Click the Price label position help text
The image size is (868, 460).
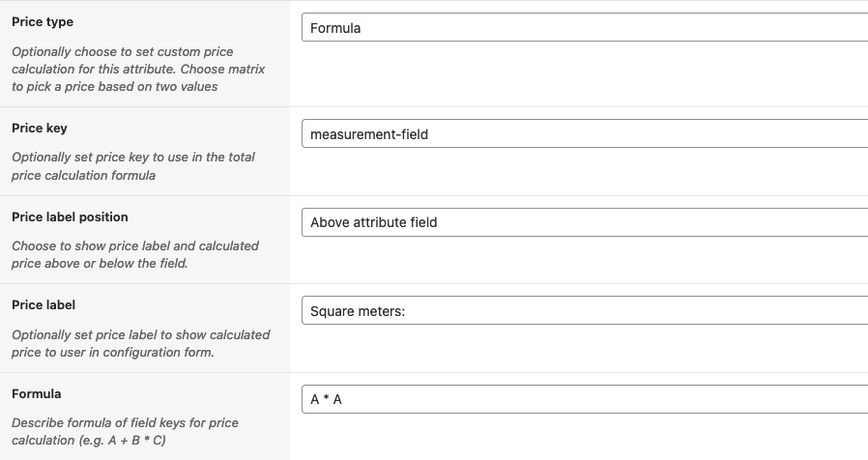(x=135, y=254)
